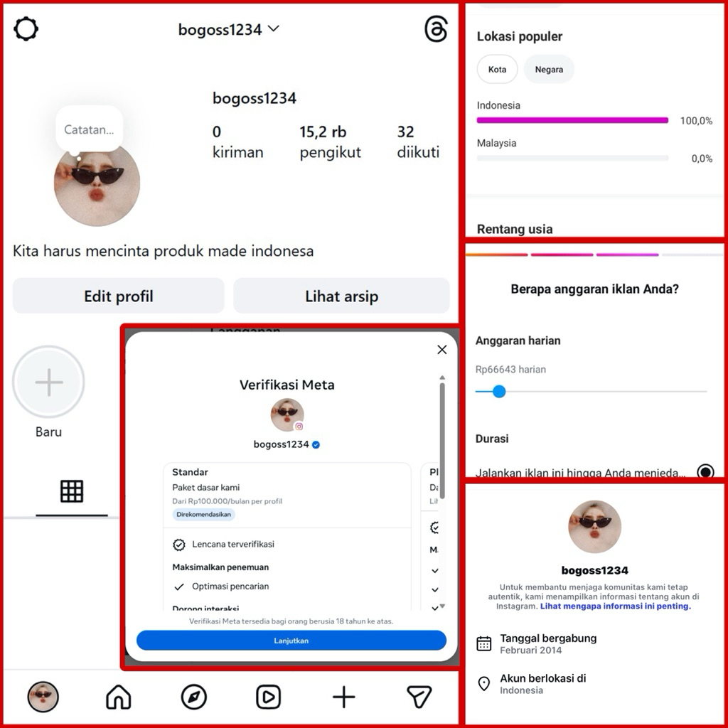Image resolution: width=728 pixels, height=728 pixels.
Task: Open Reels from the bottom navigation
Action: click(x=268, y=697)
